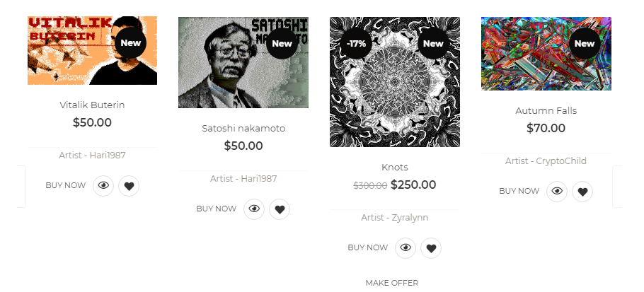Add Vitalik Buterin artwork to wishlist

coord(129,186)
